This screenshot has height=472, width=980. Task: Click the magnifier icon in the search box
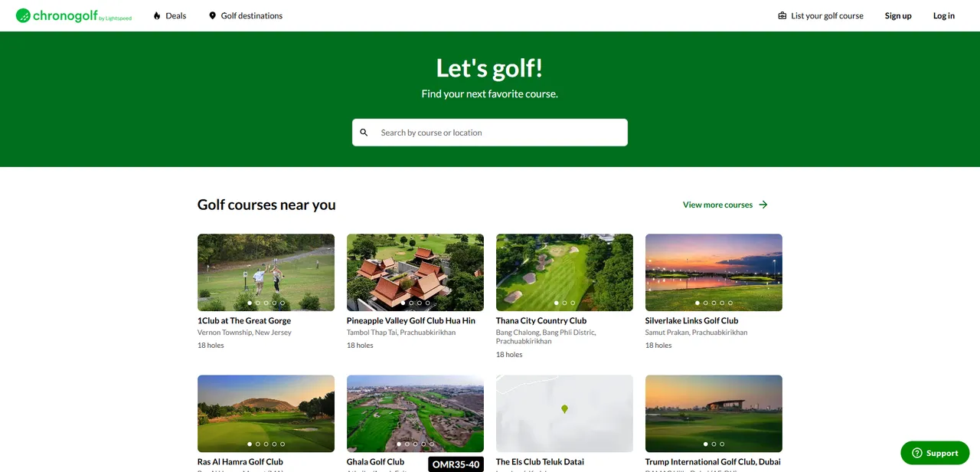click(x=364, y=133)
